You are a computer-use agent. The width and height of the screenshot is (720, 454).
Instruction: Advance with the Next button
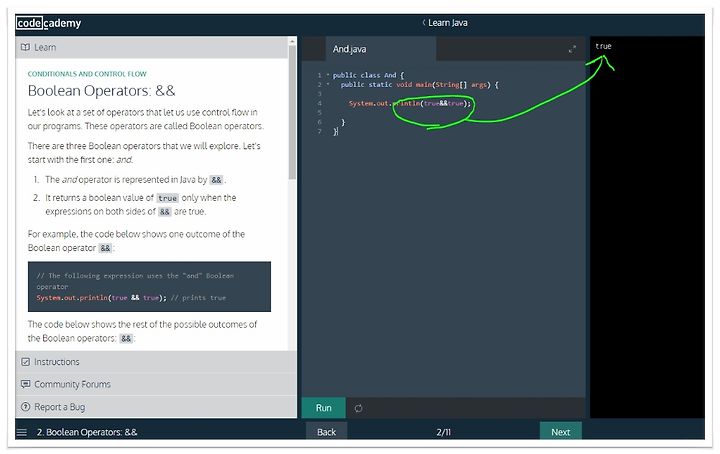coord(560,432)
